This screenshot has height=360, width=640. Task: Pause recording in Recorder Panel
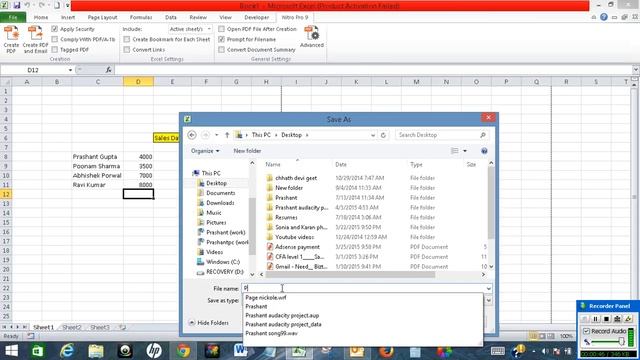pos(595,319)
